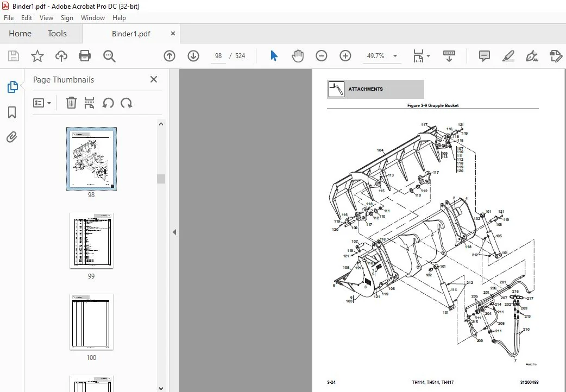Screen dimensions: 566x392
Task: Add bookmark star icon in toolbar
Action: pos(37,56)
